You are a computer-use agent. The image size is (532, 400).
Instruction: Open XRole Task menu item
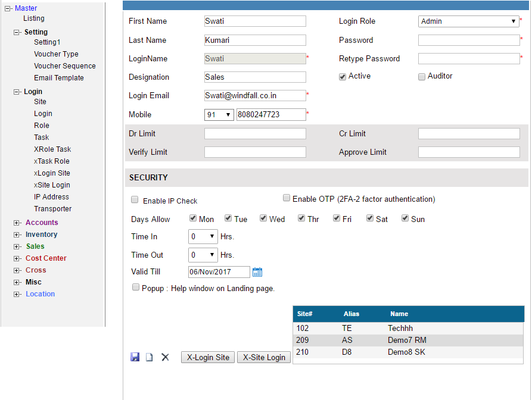pyautogui.click(x=52, y=149)
